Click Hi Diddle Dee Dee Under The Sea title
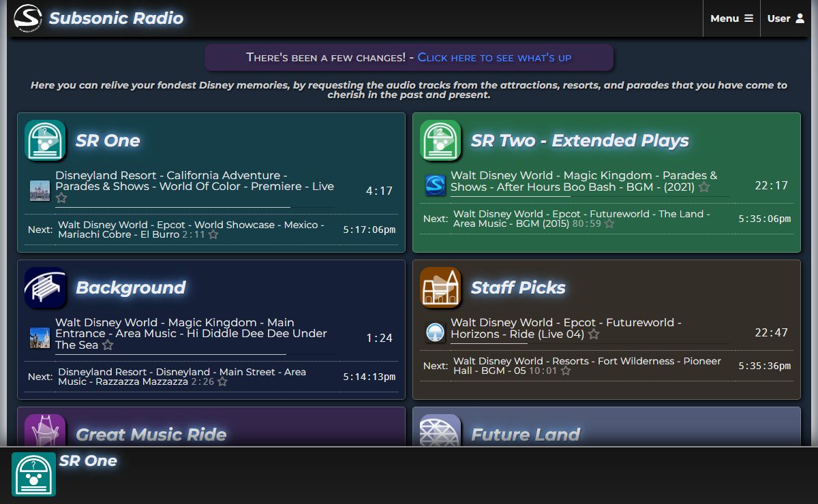Viewport: 818px width, 504px height. (x=191, y=334)
